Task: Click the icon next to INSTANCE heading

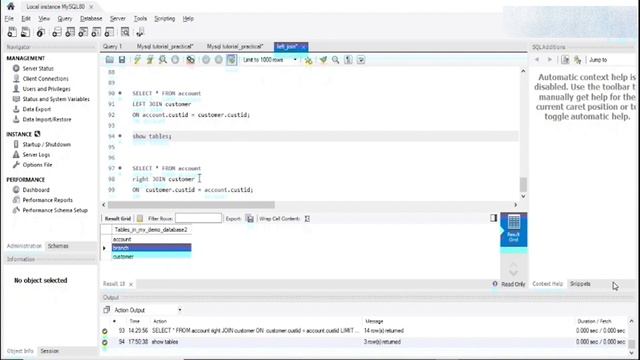Action: pos(37,134)
